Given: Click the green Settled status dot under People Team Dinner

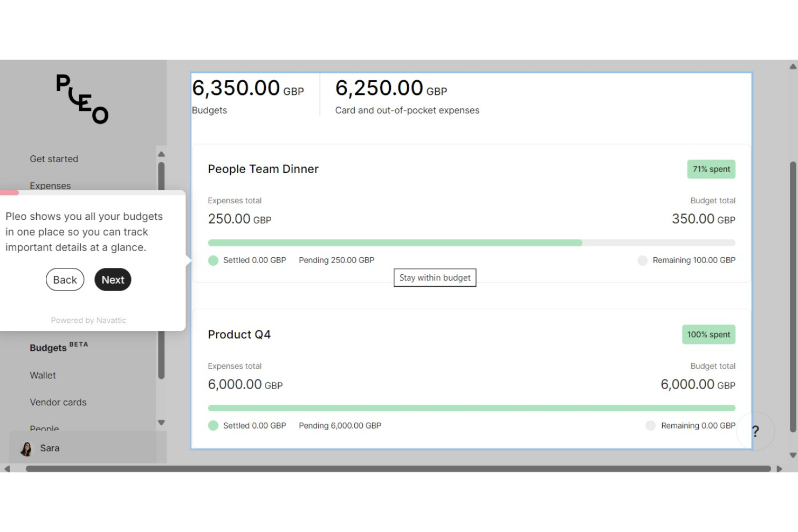Looking at the screenshot, I should pos(214,260).
